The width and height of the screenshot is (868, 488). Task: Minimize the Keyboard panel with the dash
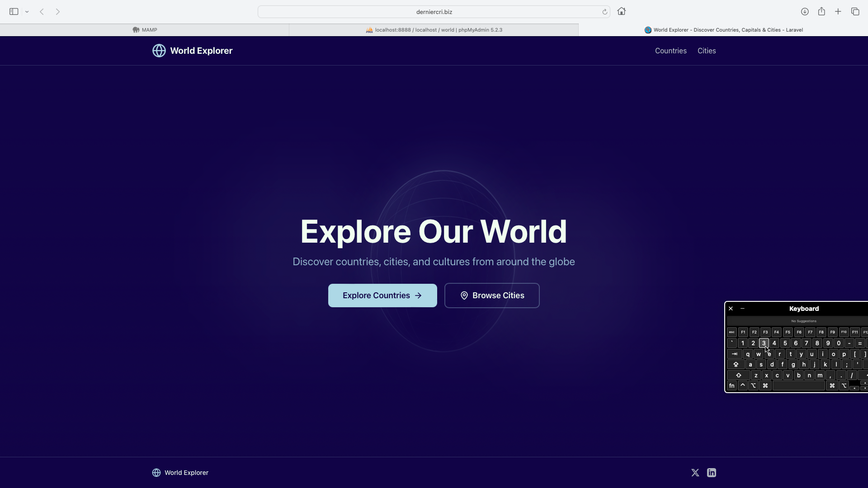coord(742,309)
